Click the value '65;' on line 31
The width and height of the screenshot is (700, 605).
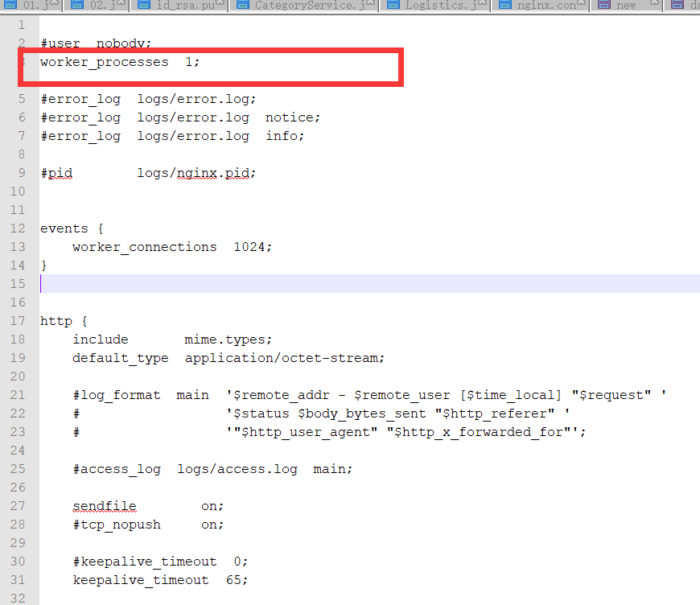tap(237, 580)
